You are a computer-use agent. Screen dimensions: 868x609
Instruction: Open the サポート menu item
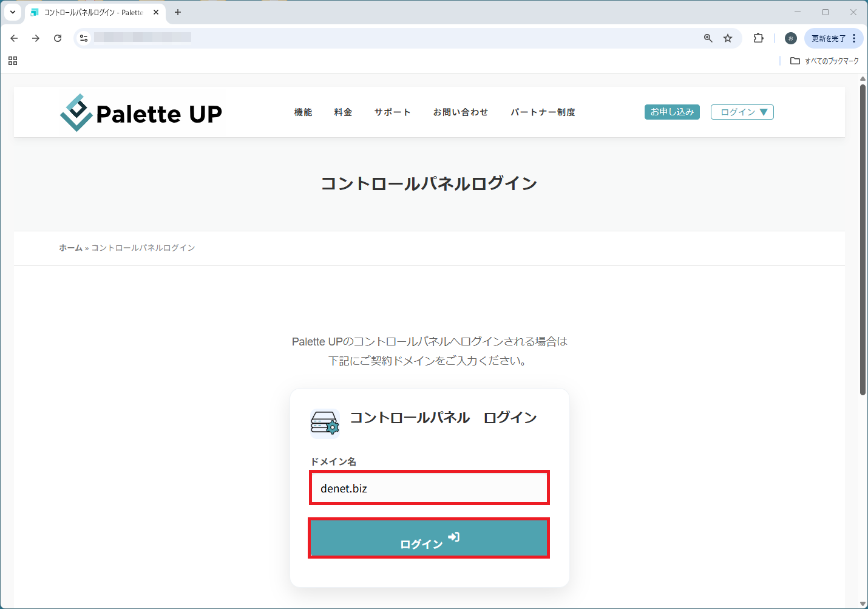point(392,112)
